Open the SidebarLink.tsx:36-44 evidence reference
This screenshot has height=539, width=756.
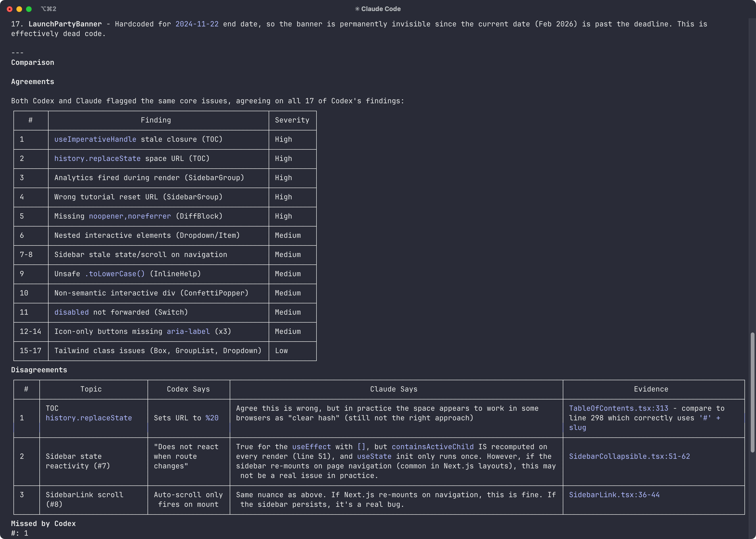click(x=614, y=495)
